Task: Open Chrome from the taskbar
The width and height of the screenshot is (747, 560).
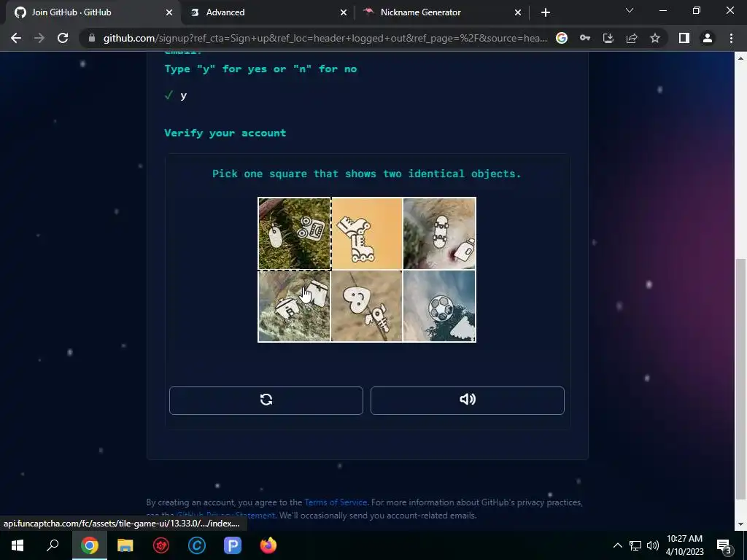Action: 89,545
